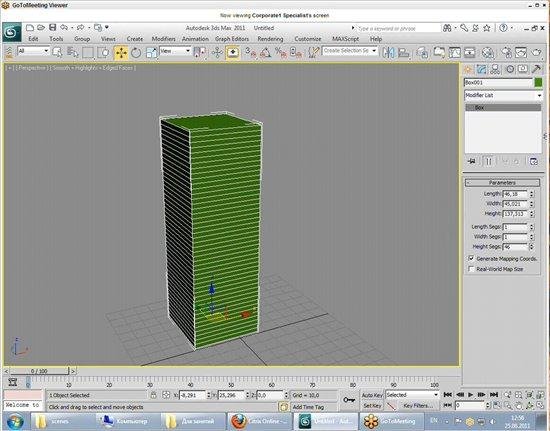The image size is (550, 431).
Task: Click the Height Segs spinner arrows
Action: click(531, 247)
